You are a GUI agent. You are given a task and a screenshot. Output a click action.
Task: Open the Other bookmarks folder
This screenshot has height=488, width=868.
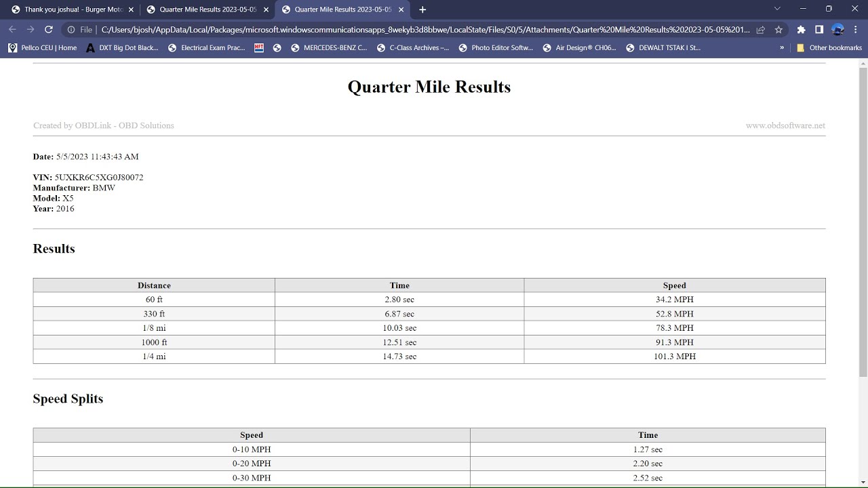point(829,48)
